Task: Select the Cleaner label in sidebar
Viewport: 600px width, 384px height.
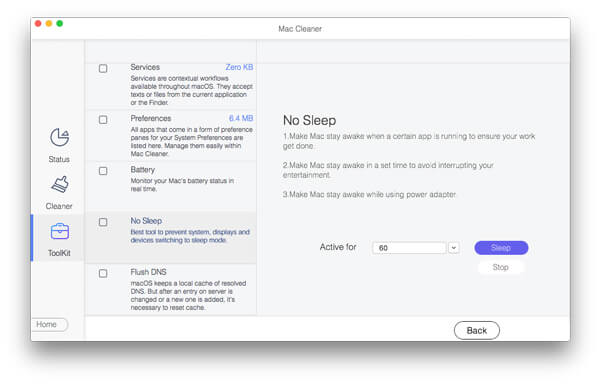Action: coord(59,206)
